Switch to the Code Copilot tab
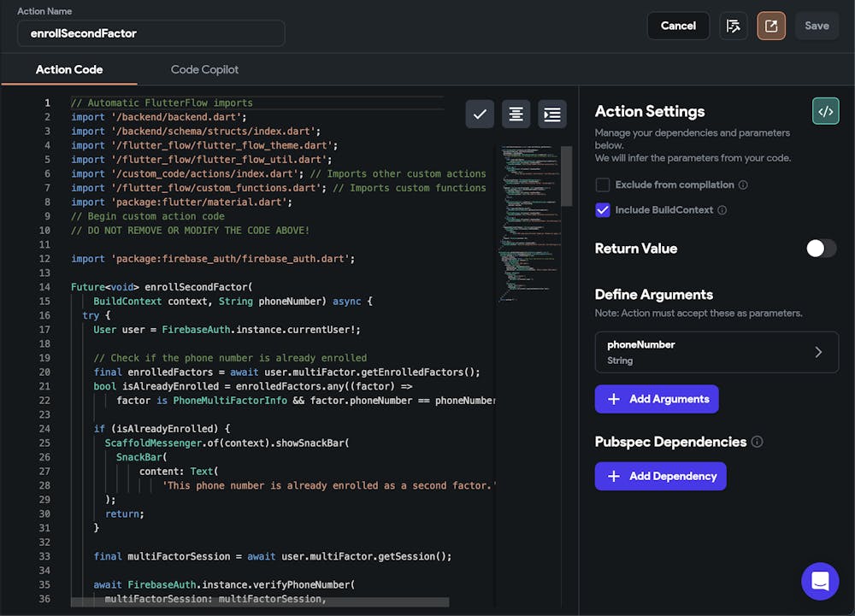The image size is (855, 616). [204, 69]
